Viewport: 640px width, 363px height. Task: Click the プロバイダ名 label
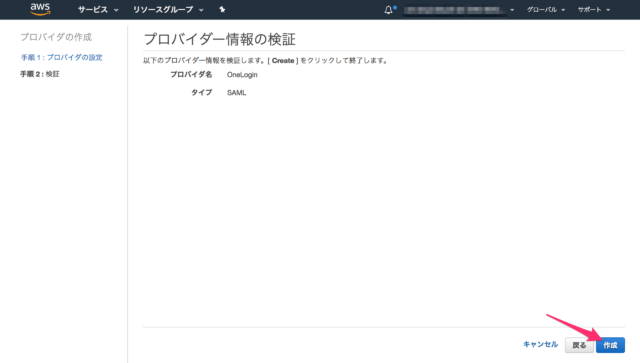coord(191,74)
